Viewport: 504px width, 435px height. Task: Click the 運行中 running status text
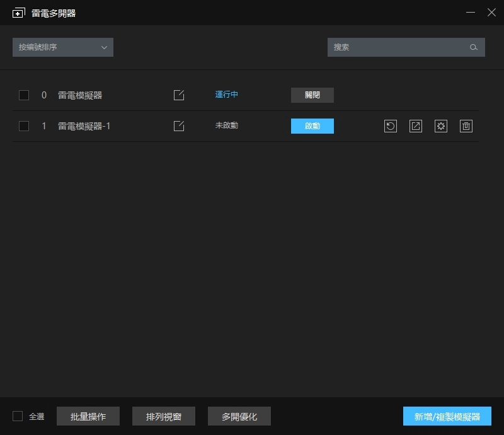point(226,95)
